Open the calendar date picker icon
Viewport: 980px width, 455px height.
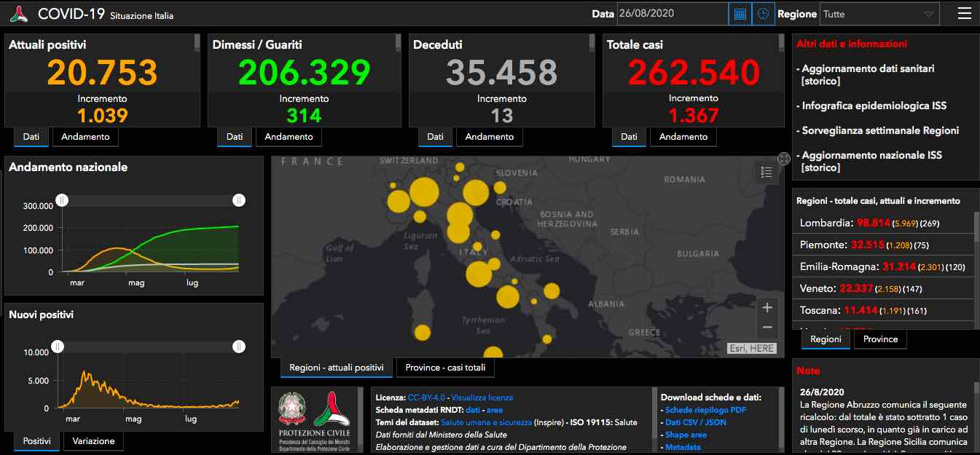click(740, 14)
